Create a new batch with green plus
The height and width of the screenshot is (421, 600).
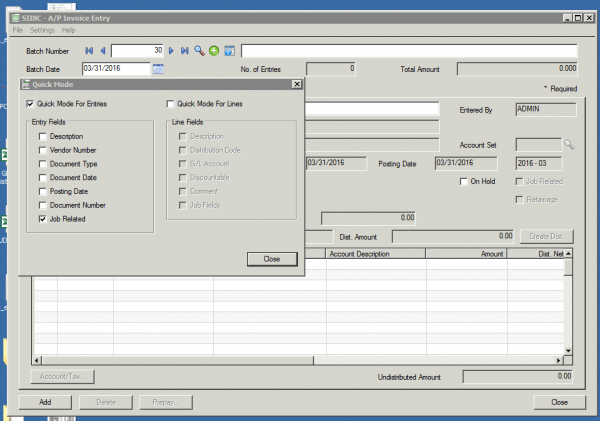214,50
